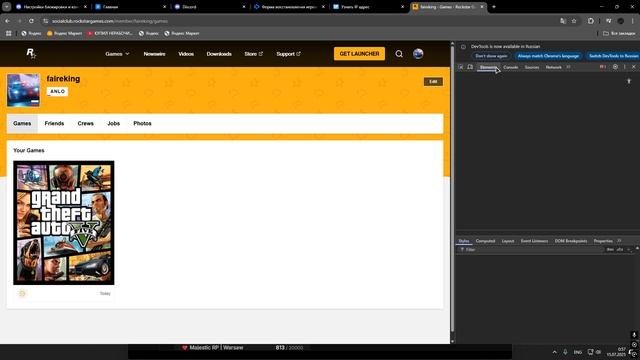Screen dimensions: 640x360
Task: Open the DevTools Sources tab
Action: point(532,67)
